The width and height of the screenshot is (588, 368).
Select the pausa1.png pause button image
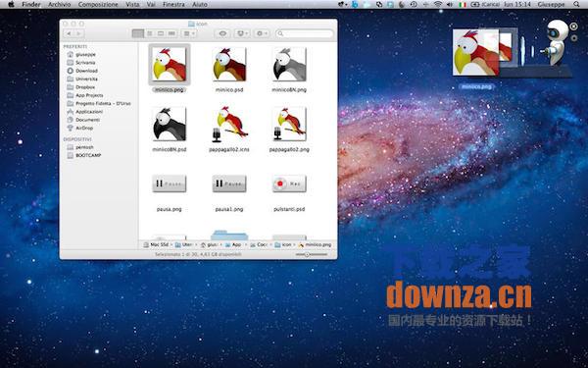point(229,184)
